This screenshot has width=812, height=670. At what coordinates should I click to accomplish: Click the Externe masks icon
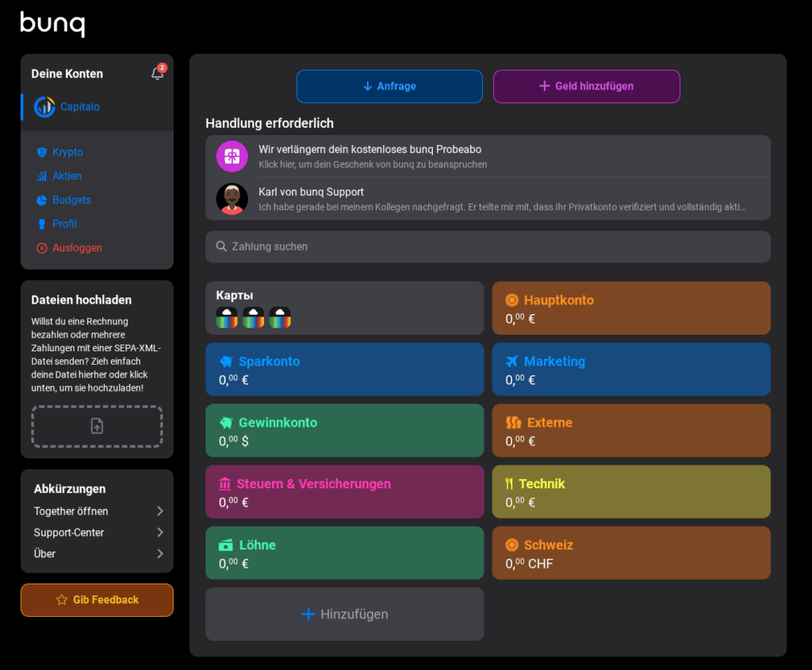(513, 423)
